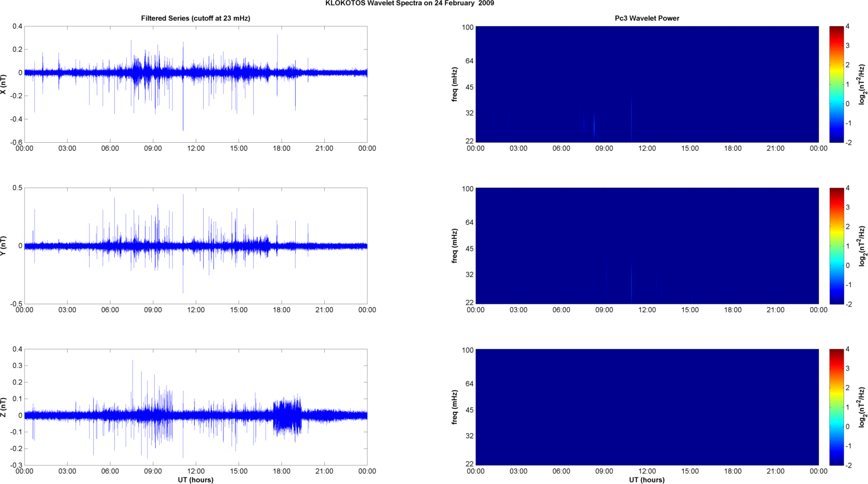The width and height of the screenshot is (868, 484).
Task: Click inside the Y component wavelet spectrogram
Action: [x=647, y=246]
